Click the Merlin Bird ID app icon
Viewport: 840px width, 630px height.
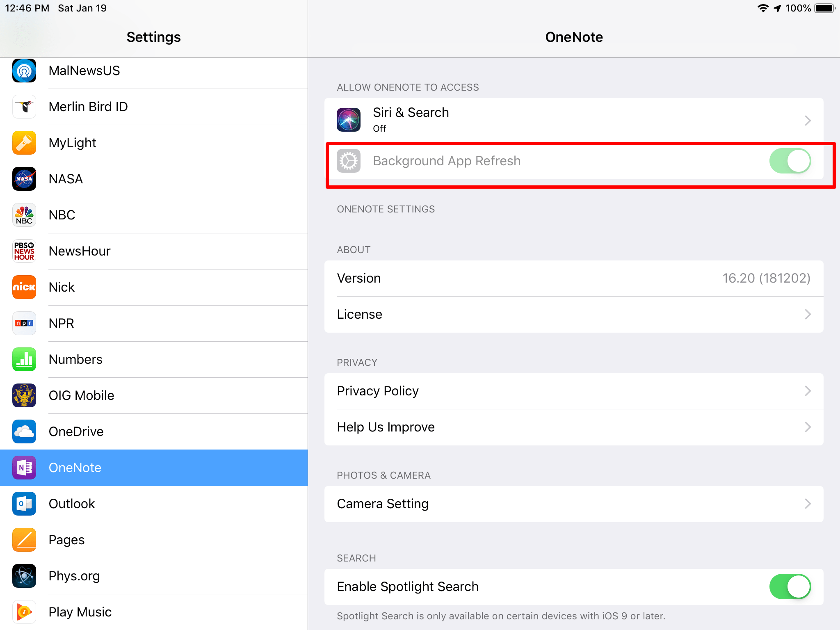click(x=24, y=107)
